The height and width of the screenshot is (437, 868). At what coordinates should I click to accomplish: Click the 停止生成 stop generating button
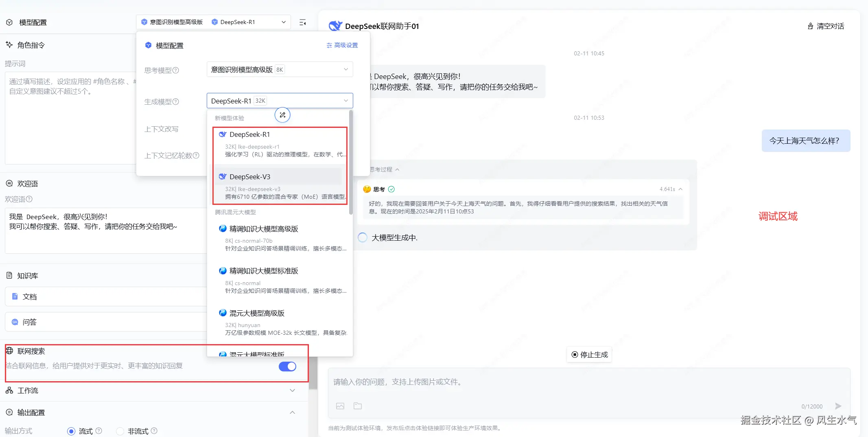pyautogui.click(x=589, y=354)
